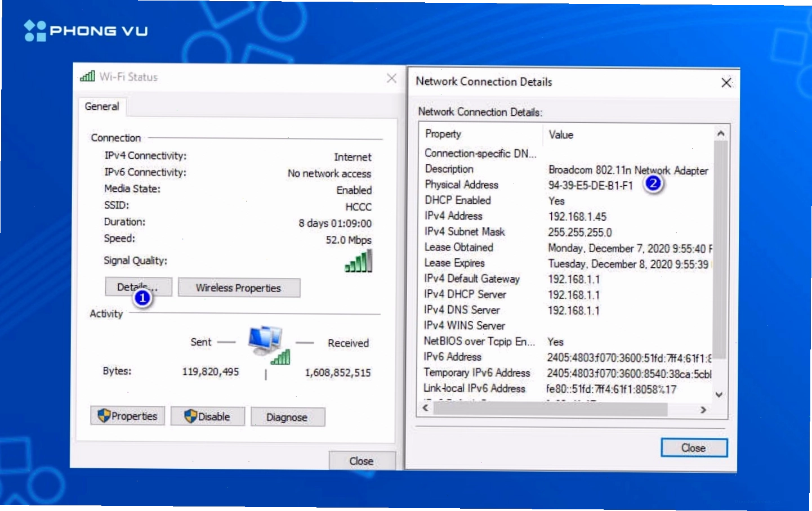
Task: Click the sent bytes value 119,820,495
Action: click(211, 372)
